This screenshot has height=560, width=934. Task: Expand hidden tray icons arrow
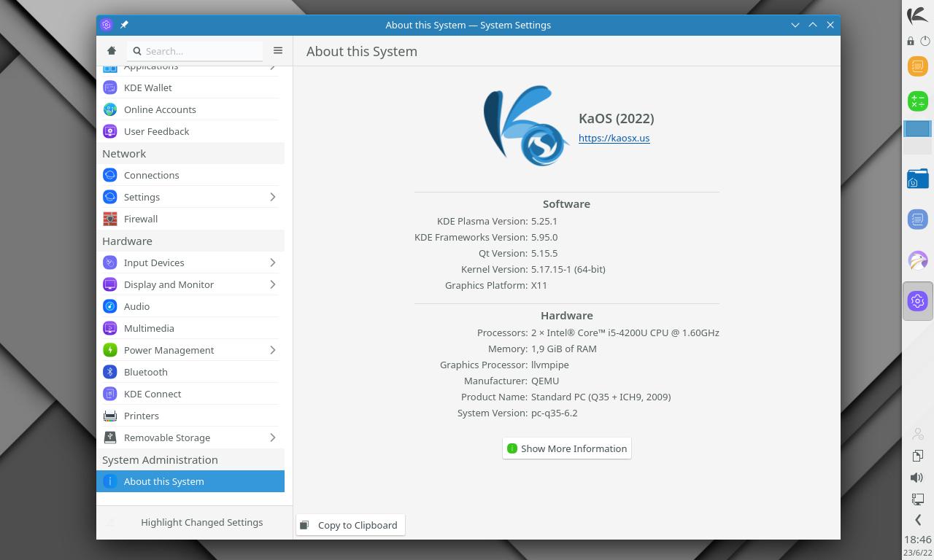(x=918, y=520)
